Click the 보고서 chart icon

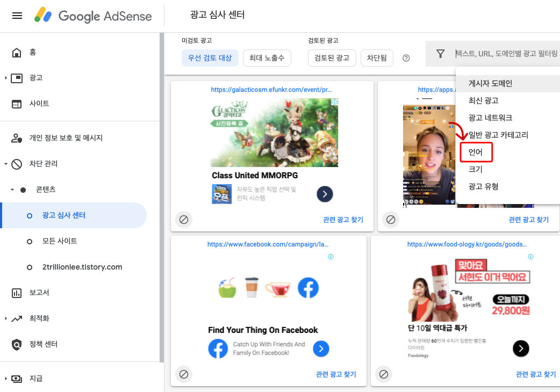click(x=17, y=293)
